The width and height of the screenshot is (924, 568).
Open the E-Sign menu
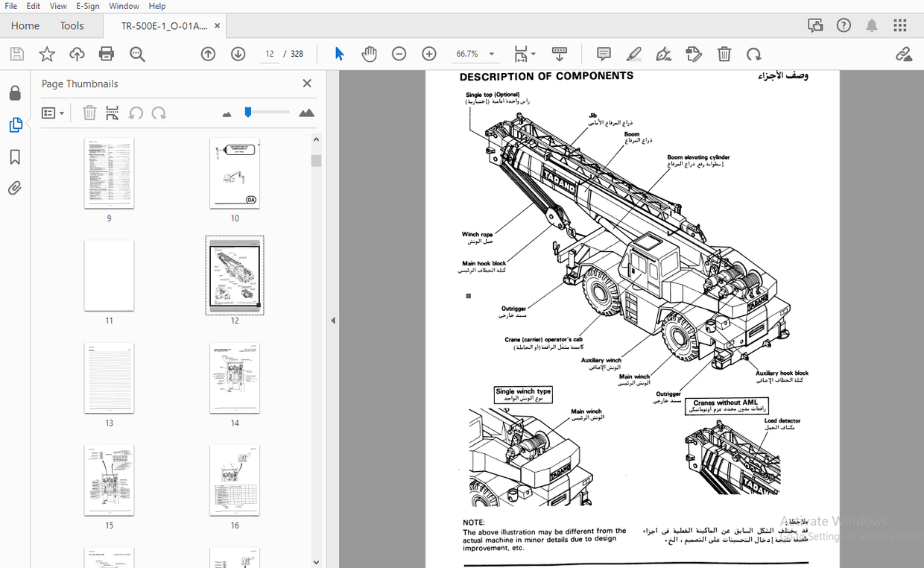click(87, 6)
